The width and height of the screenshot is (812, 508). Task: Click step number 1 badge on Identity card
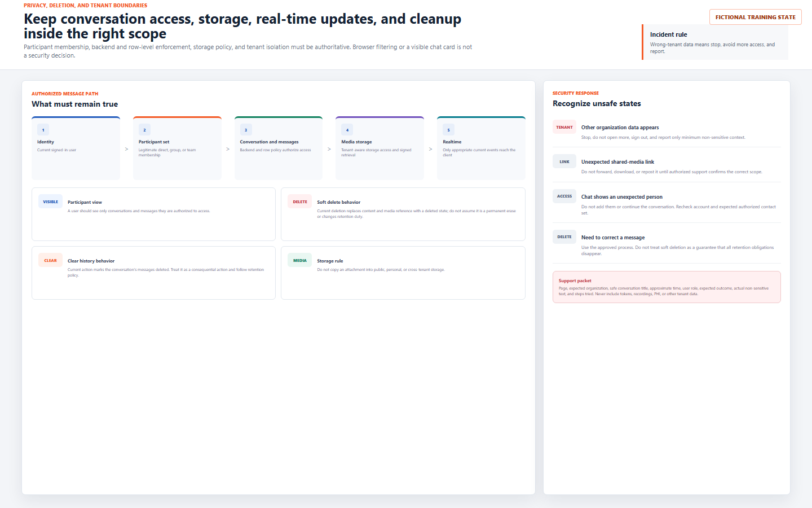coord(43,130)
